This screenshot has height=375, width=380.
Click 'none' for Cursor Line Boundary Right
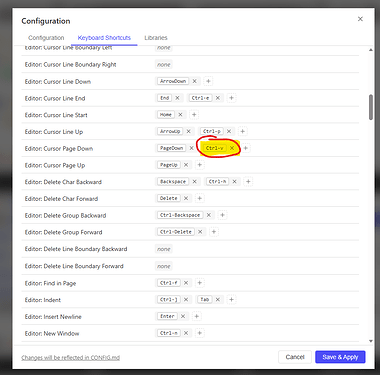(x=164, y=65)
